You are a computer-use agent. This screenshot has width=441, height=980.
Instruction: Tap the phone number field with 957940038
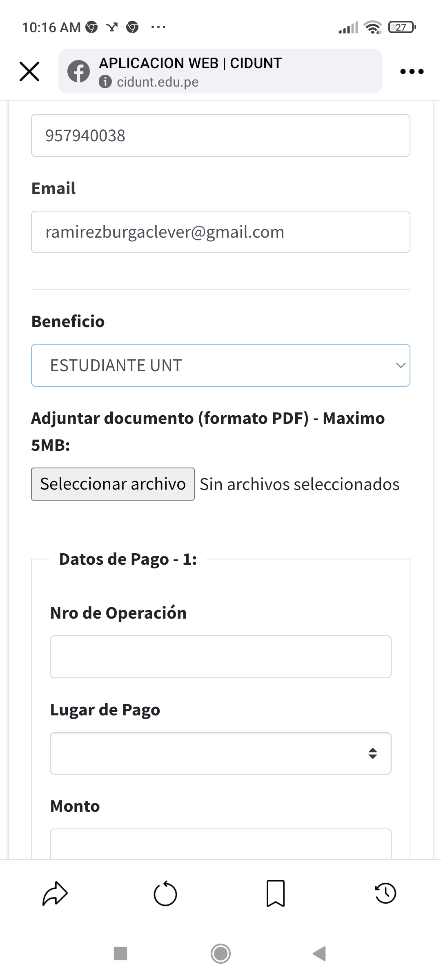tap(220, 136)
